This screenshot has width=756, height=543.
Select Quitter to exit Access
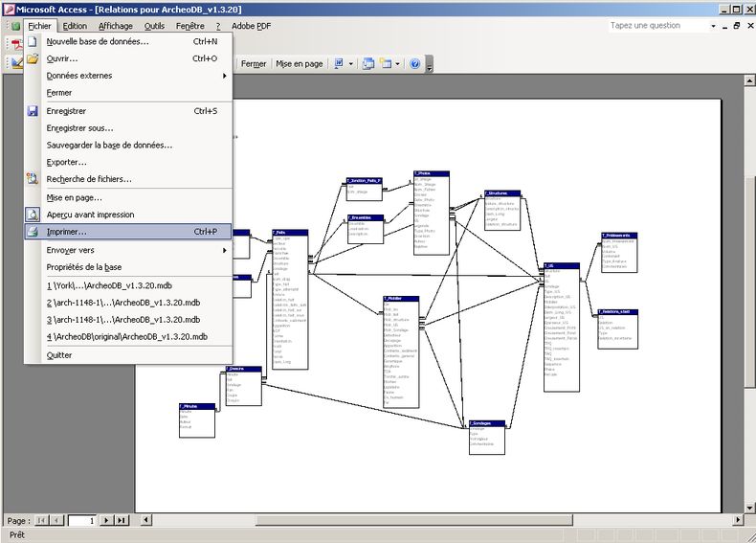point(129,355)
